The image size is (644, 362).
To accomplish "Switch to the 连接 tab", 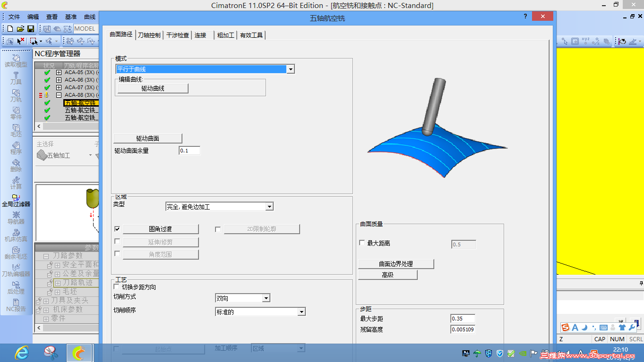I will click(x=201, y=35).
